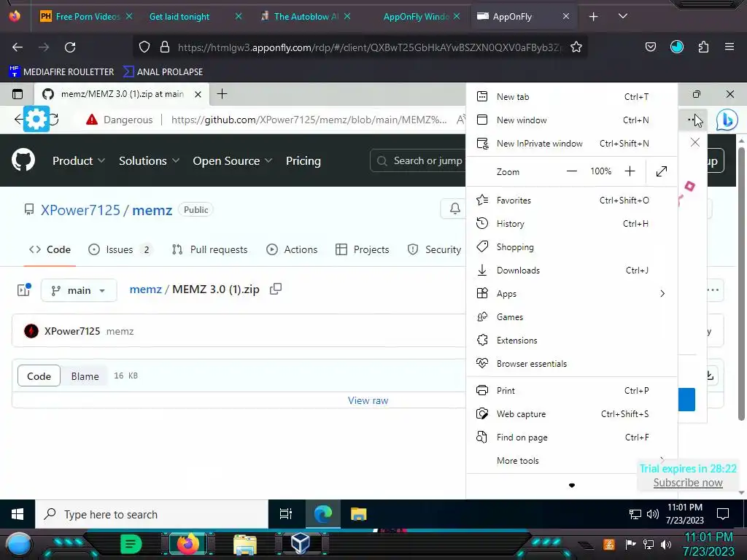Viewport: 747px width, 560px height.
Task: Select Code view toggle
Action: point(39,376)
